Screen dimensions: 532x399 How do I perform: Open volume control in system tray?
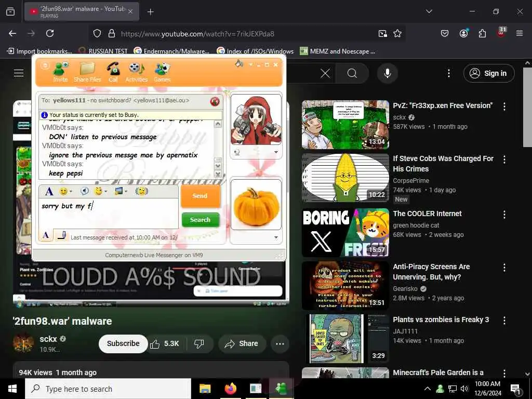pyautogui.click(x=464, y=389)
